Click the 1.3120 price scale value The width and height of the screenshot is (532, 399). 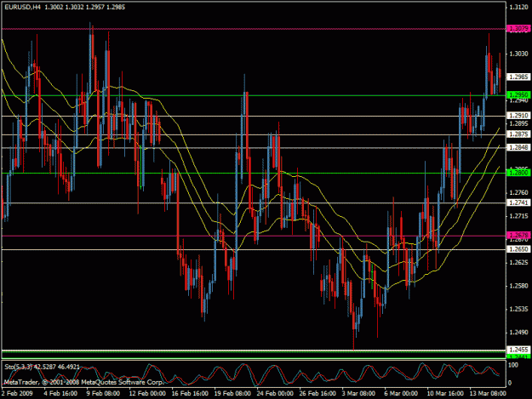518,7
